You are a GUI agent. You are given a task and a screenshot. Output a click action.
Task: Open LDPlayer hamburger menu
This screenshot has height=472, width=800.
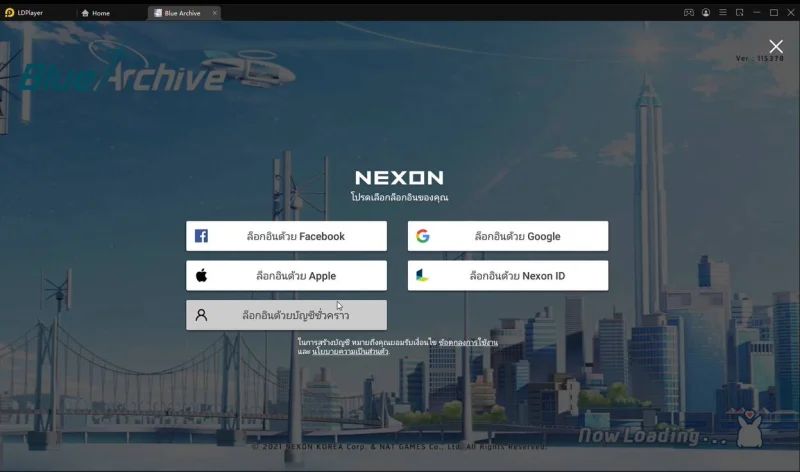click(722, 12)
